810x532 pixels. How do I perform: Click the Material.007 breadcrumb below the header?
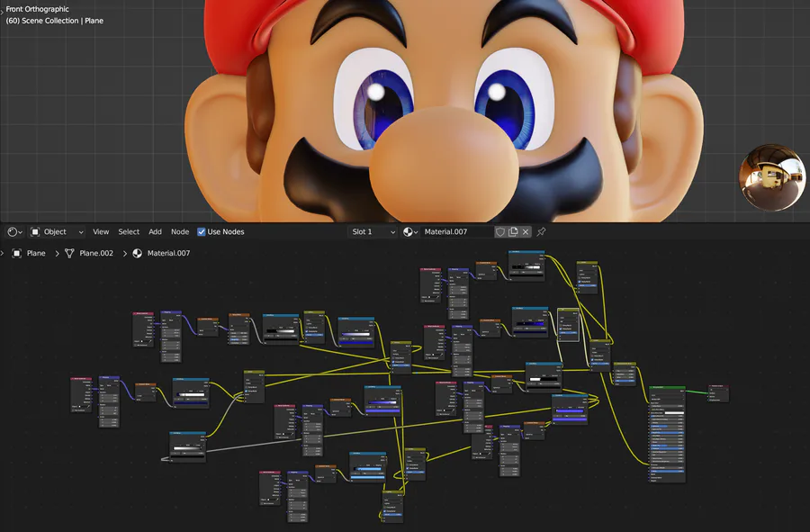tap(162, 253)
